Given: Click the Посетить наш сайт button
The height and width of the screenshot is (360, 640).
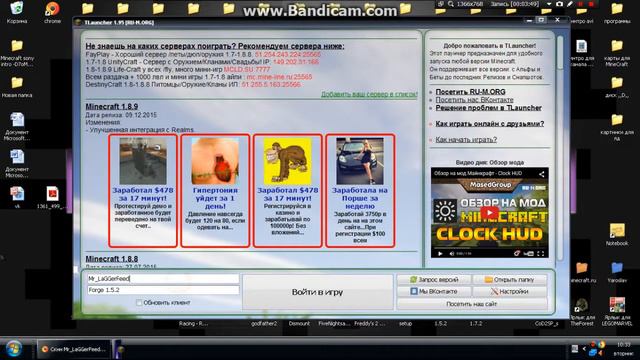Looking at the screenshot, I should 472,304.
